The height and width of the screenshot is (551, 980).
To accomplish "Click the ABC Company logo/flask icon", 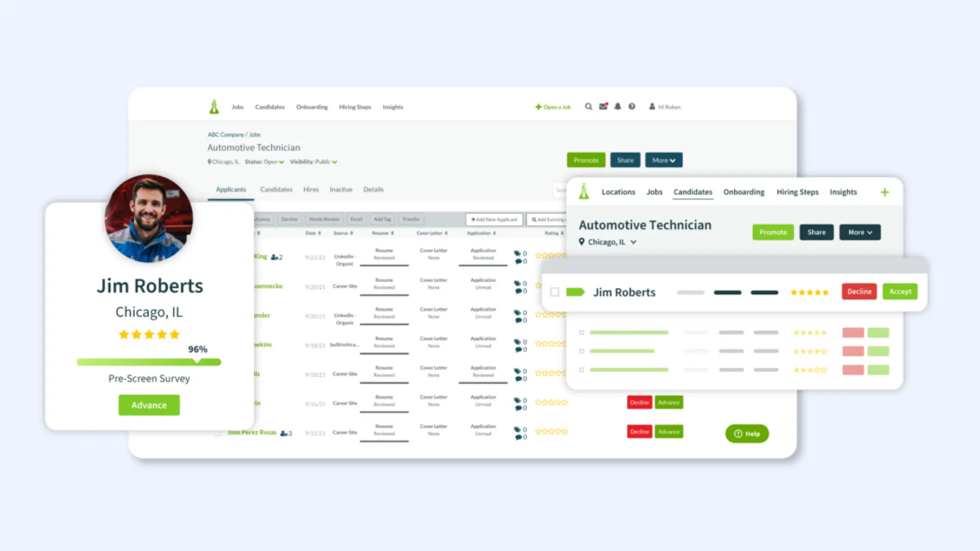I will pyautogui.click(x=213, y=106).
